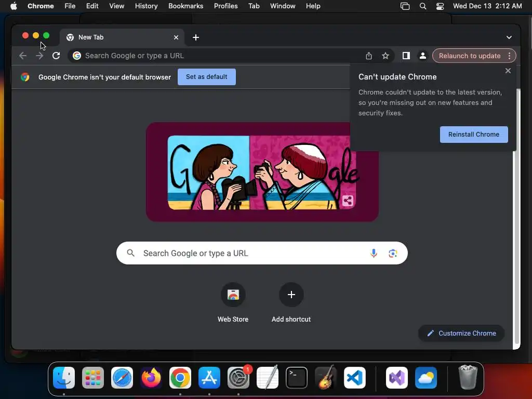Screen dimensions: 532x399
Task: Open a new tab with plus button
Action: (x=196, y=37)
